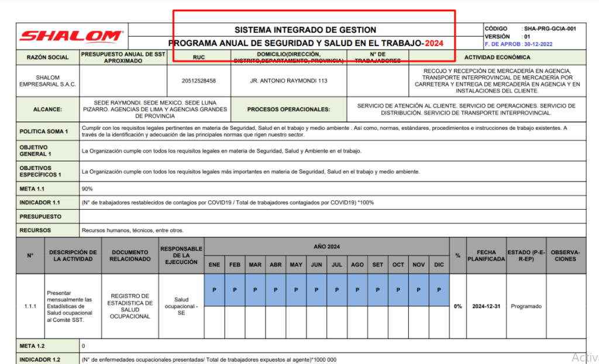Click the 'RUC' header cell
Image resolution: width=599 pixels, height=364 pixels.
(x=199, y=57)
